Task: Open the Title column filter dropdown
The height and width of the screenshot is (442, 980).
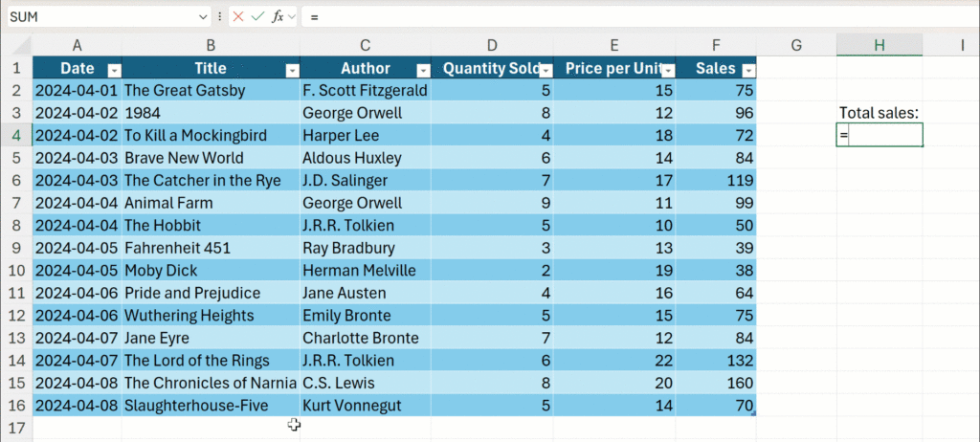Action: coord(291,70)
